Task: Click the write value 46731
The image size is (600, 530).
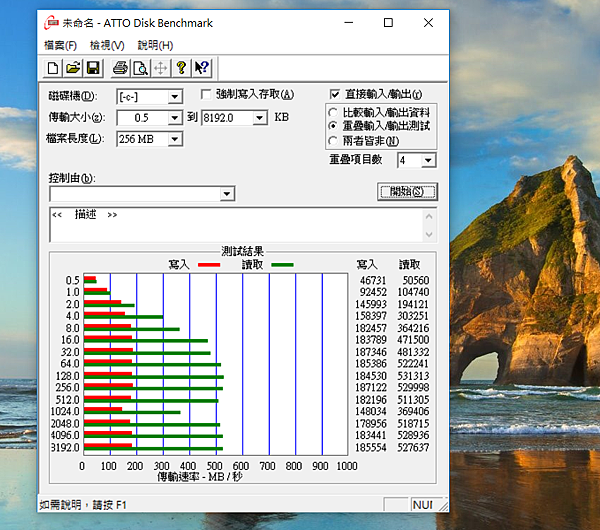Action: 373,280
